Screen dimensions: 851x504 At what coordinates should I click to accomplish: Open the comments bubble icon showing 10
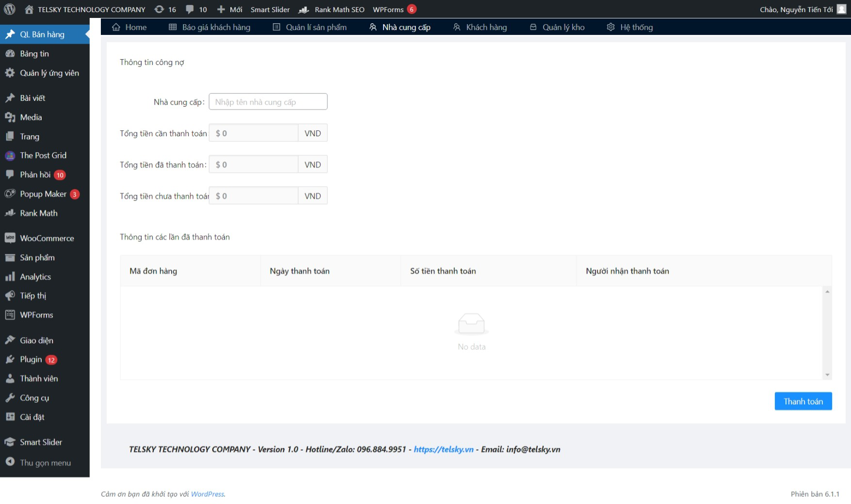pyautogui.click(x=190, y=10)
